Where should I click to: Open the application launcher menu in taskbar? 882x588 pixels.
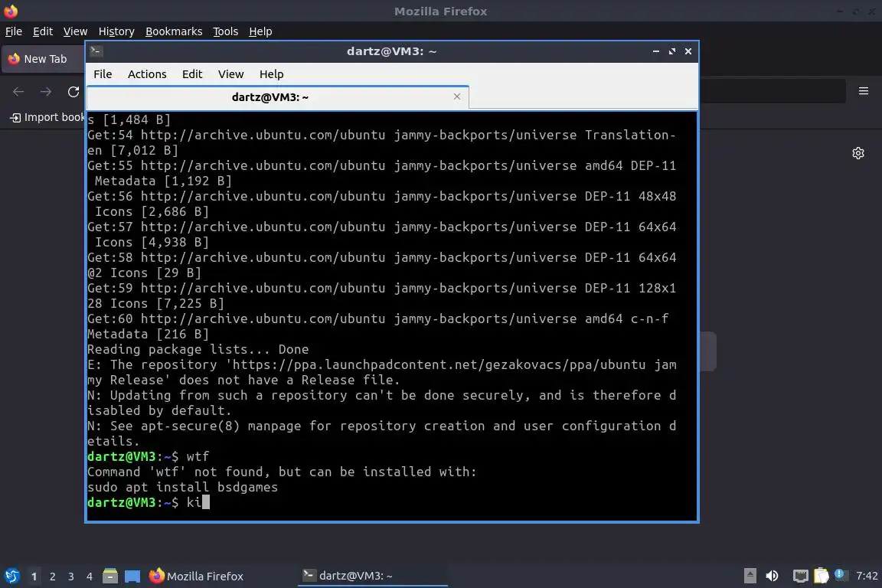coord(11,576)
